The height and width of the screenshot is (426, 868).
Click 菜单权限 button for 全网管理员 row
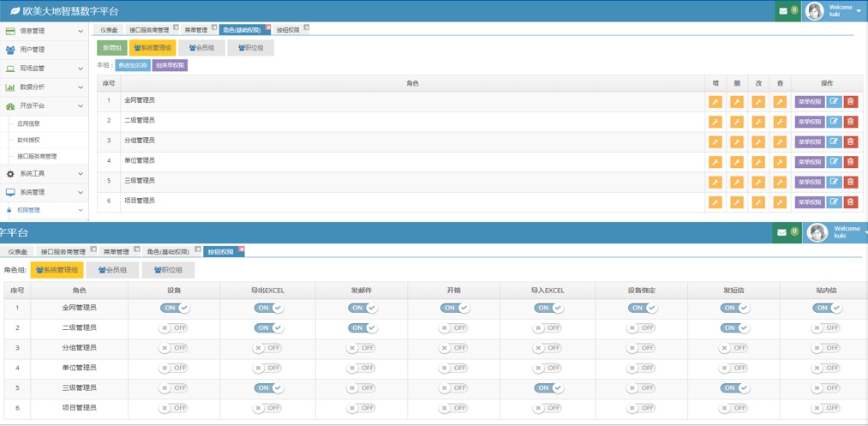(809, 102)
